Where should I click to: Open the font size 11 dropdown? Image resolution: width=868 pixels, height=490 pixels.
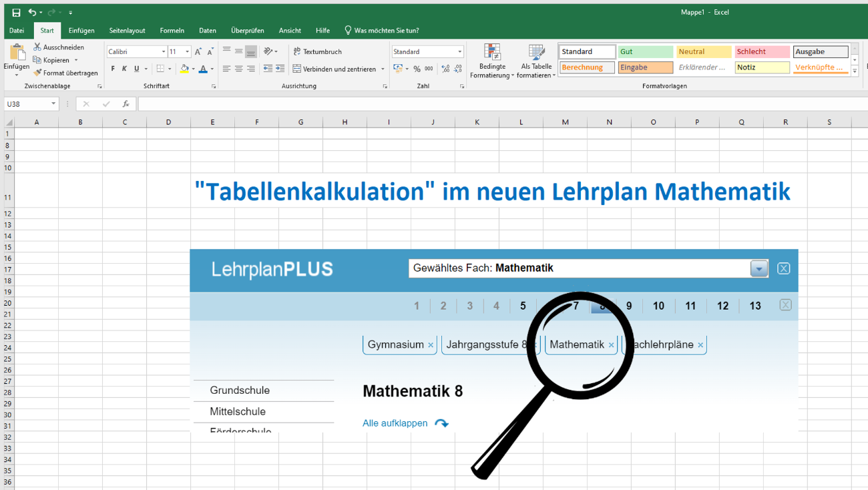pos(187,51)
